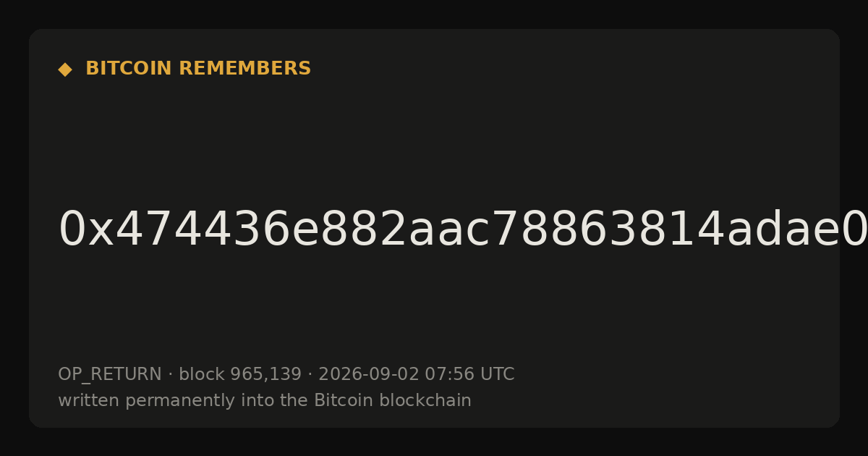Click the word BITCOIN in the orange header
Viewport: 868px width, 456px height.
pos(129,69)
